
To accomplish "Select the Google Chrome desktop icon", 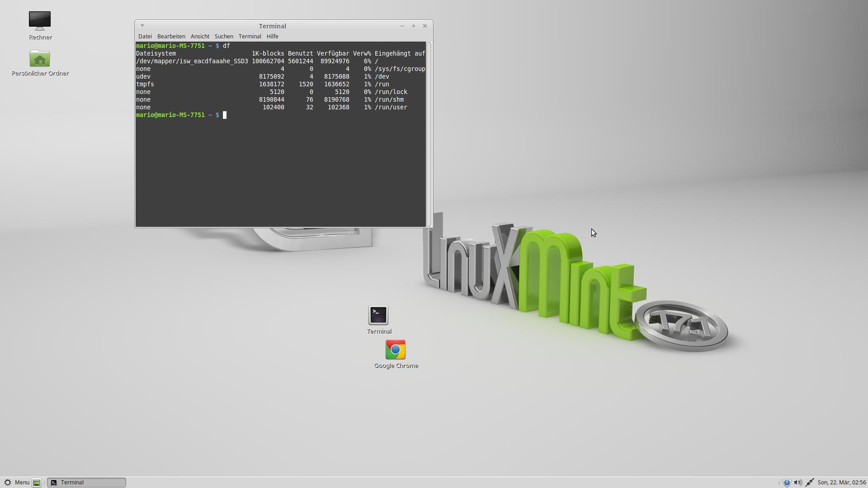I will click(395, 350).
